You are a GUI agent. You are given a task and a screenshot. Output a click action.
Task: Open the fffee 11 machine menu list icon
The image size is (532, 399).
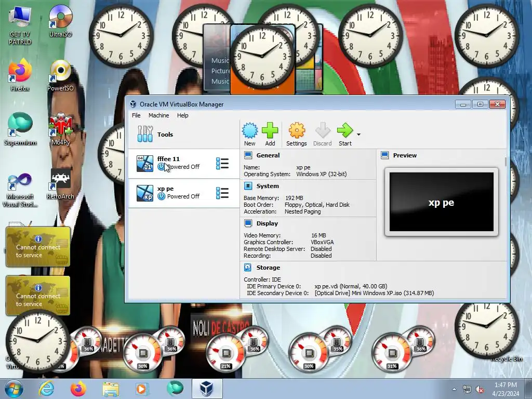pyautogui.click(x=222, y=163)
